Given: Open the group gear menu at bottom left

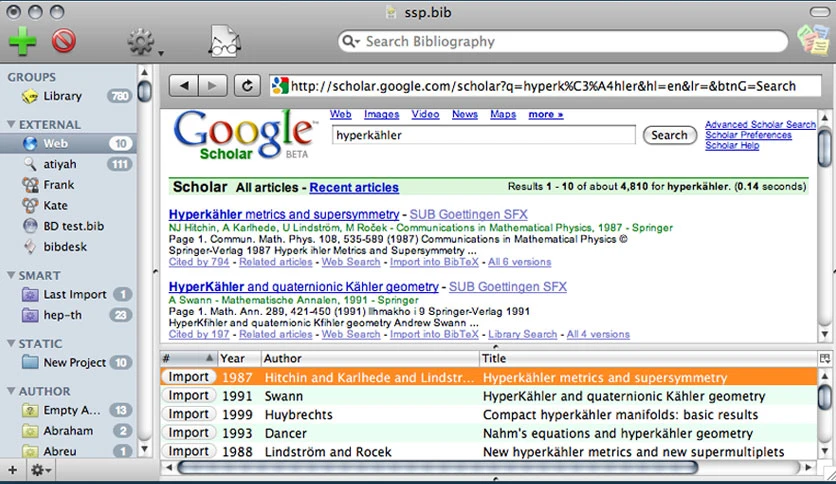Looking at the screenshot, I should tap(41, 470).
